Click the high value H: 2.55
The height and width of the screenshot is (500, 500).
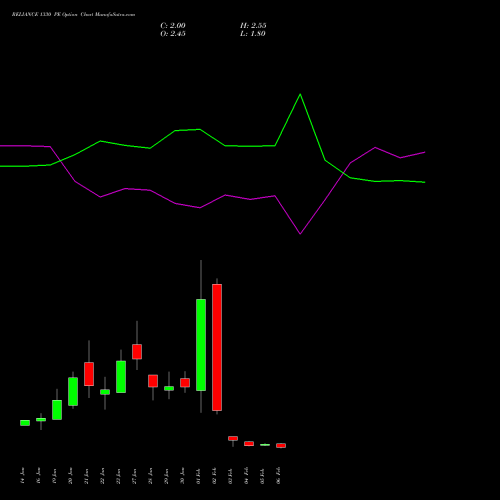click(x=253, y=26)
